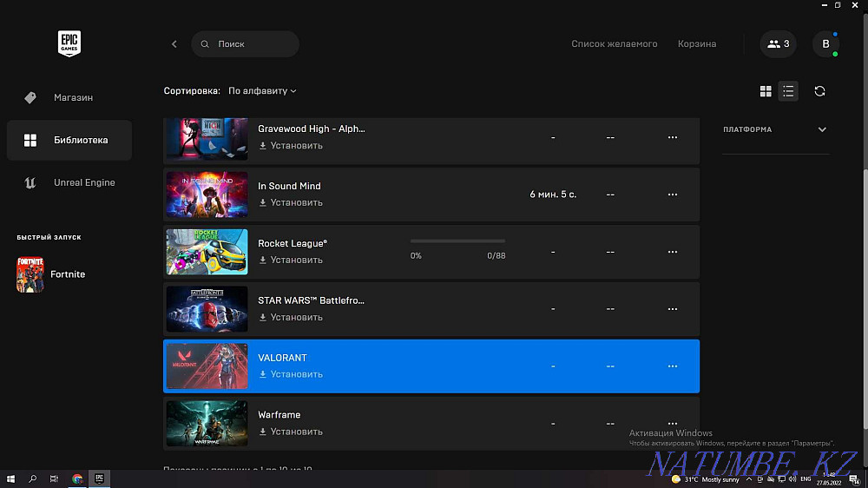
Task: Open more options for VALORANT
Action: (x=672, y=366)
